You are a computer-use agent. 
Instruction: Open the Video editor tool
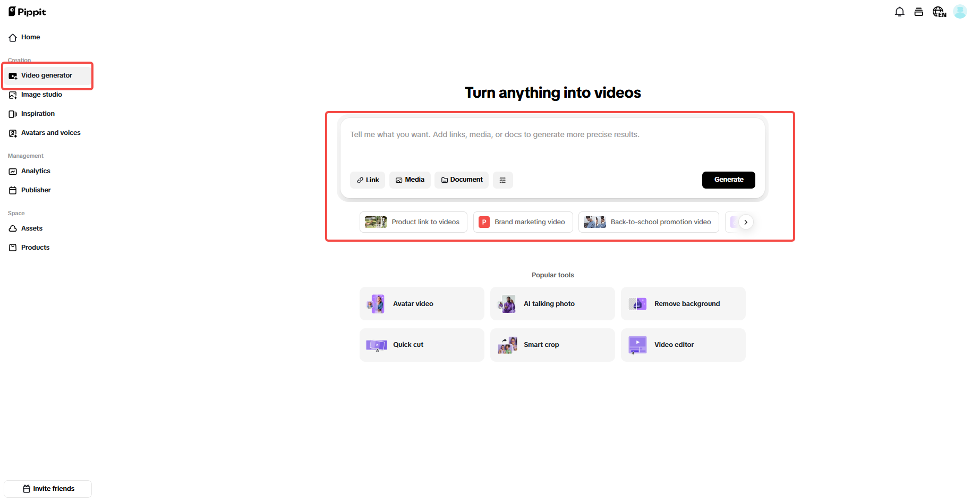(683, 345)
